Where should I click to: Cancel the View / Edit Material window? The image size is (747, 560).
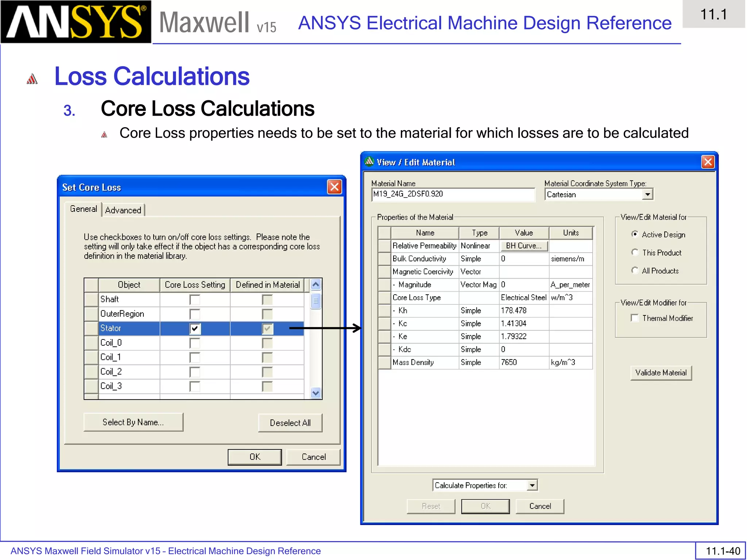(x=540, y=506)
